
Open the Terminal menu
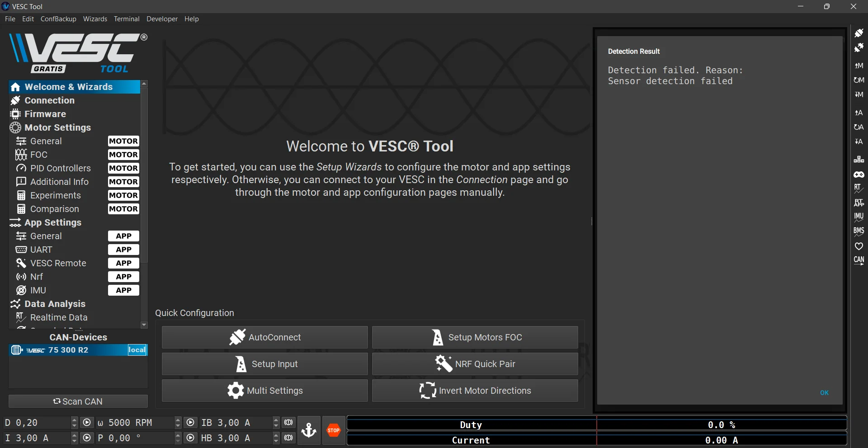click(x=127, y=19)
